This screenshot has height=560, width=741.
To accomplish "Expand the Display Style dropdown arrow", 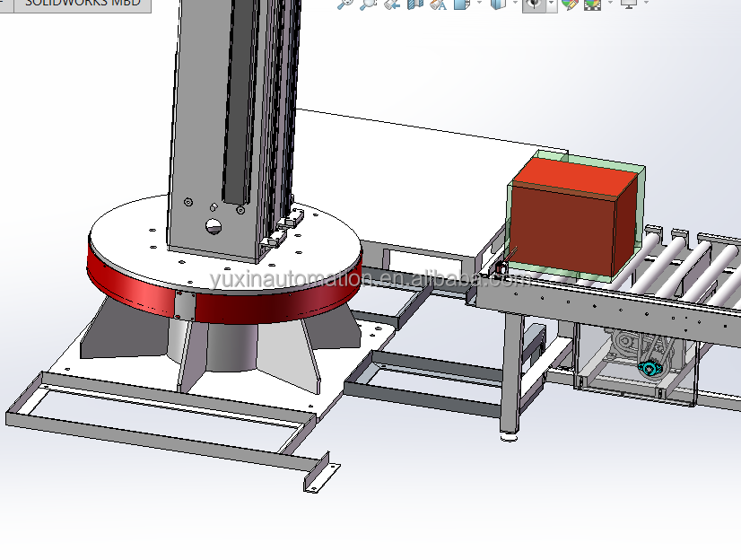I will 515,4.
